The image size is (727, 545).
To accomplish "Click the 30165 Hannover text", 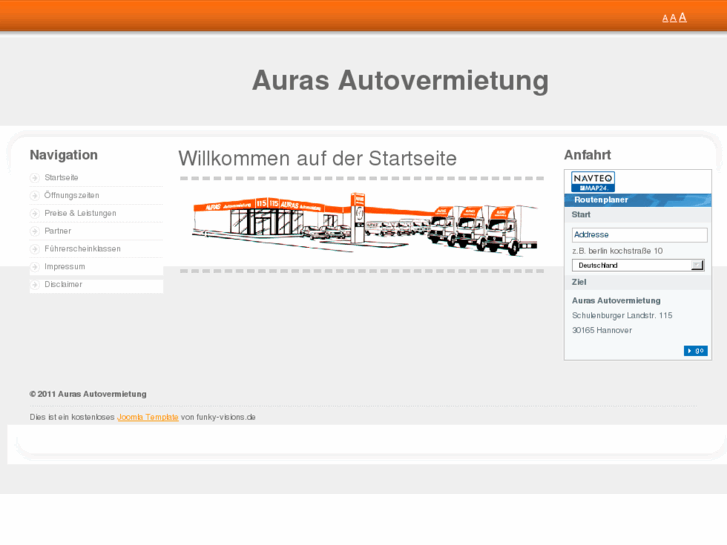I will click(602, 330).
